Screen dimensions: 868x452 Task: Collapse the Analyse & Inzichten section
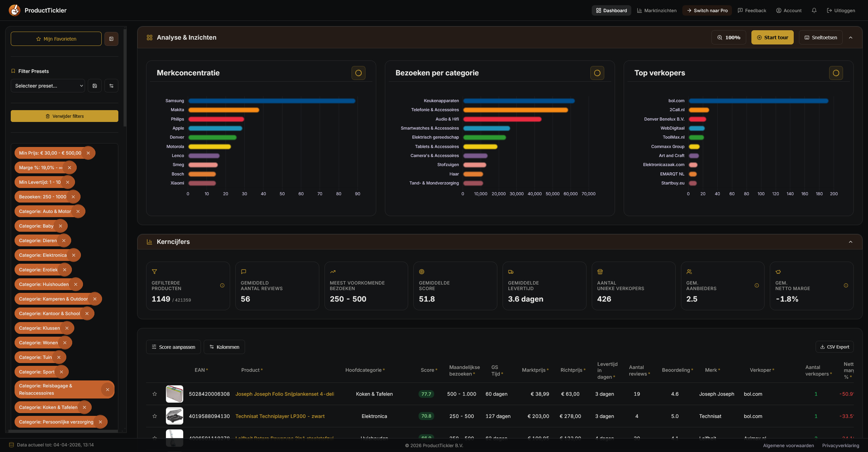point(851,38)
